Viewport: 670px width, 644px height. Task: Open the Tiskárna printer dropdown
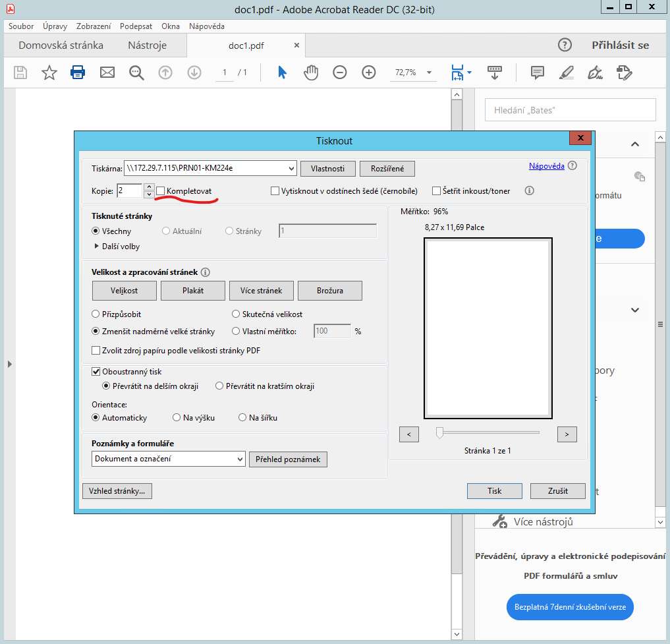[291, 168]
